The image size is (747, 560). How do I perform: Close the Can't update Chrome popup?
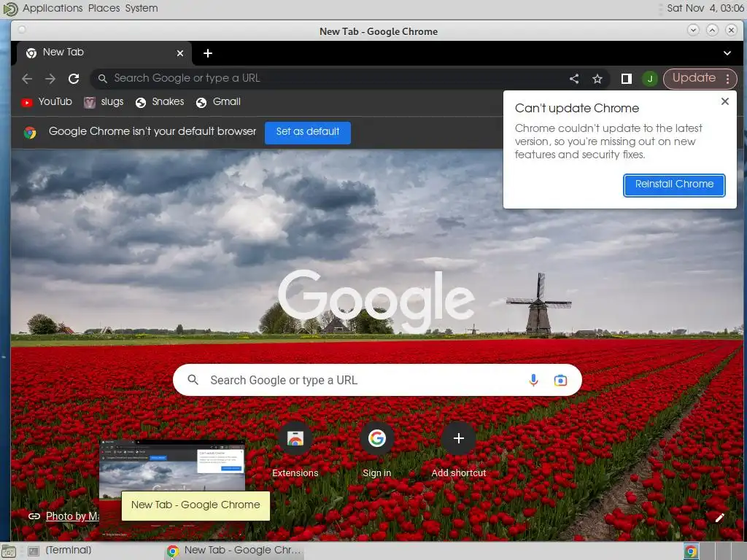(724, 101)
